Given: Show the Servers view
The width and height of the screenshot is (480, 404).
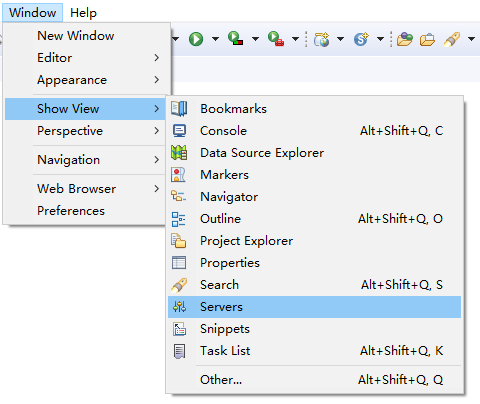Looking at the screenshot, I should coord(314,307).
